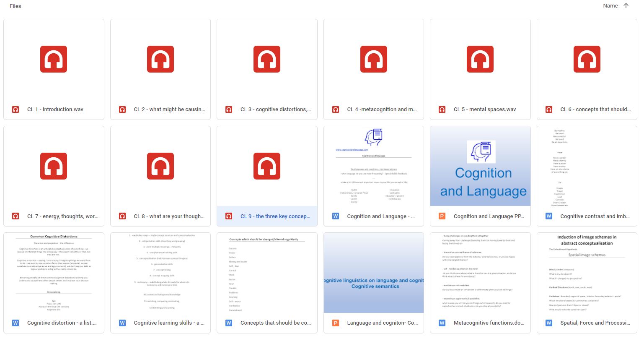Viewport: 644px width, 341px height.
Task: Click small audio icon beside CL 6 filename
Action: point(549,109)
